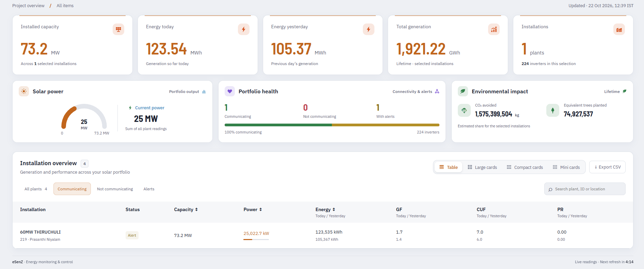Click the Status column header
The width and height of the screenshot is (644, 269).
132,210
